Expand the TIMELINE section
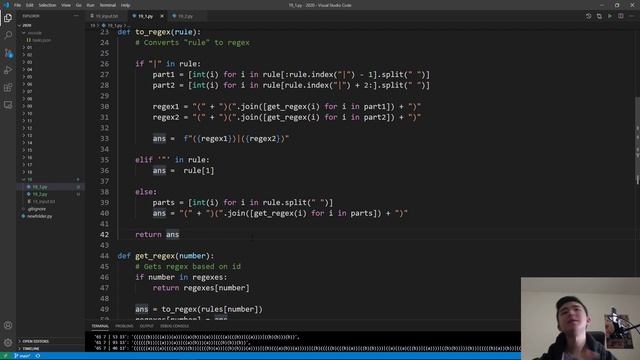Image resolution: width=640 pixels, height=360 pixels. click(31, 349)
